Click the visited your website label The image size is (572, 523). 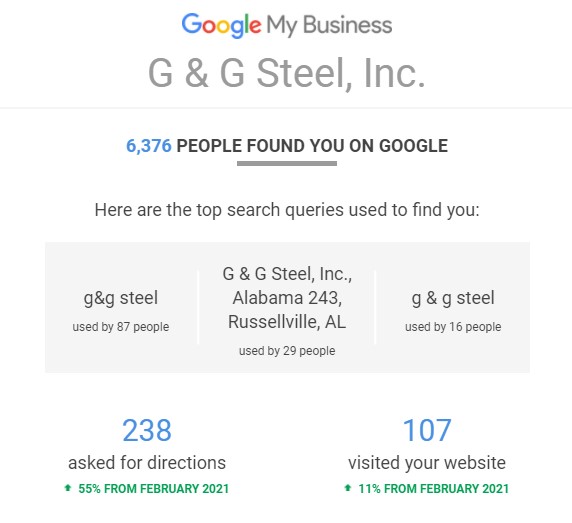427,463
